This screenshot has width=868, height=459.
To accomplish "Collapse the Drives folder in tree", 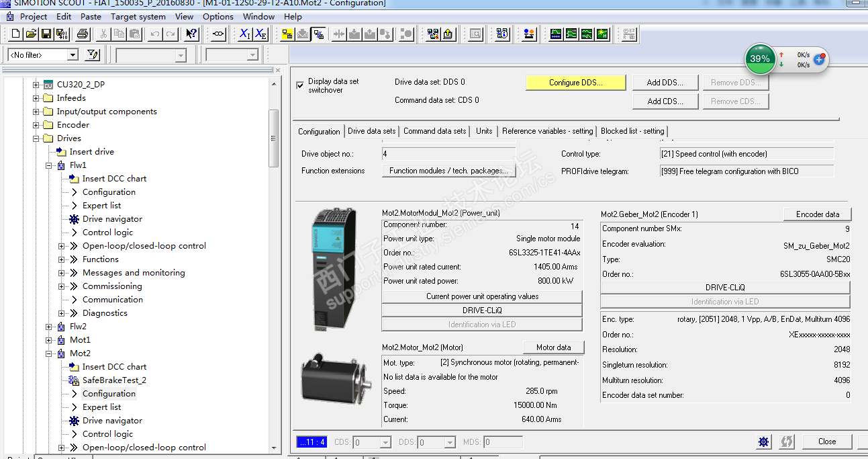I will point(36,138).
